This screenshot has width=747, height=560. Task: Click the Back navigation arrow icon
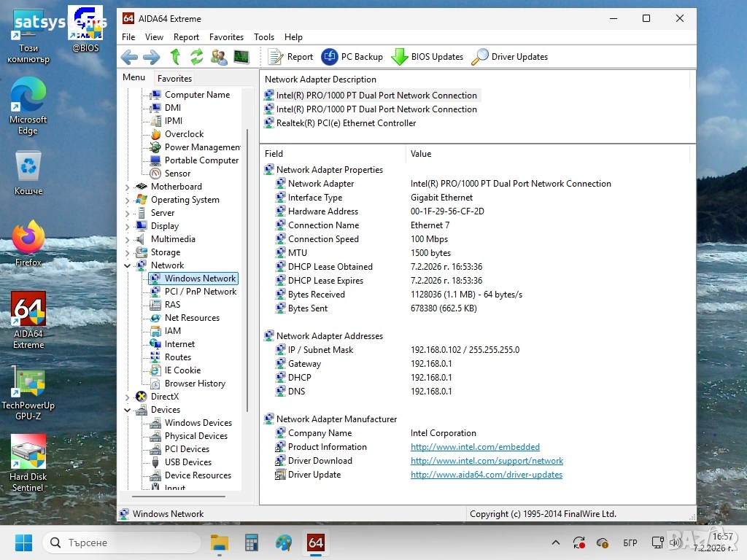point(129,57)
